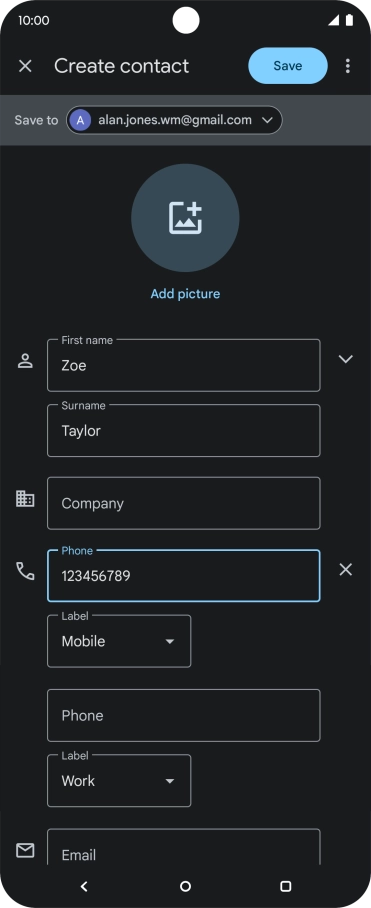Image resolution: width=371 pixels, height=908 pixels.
Task: Clear the phone number with X icon
Action: 346,570
